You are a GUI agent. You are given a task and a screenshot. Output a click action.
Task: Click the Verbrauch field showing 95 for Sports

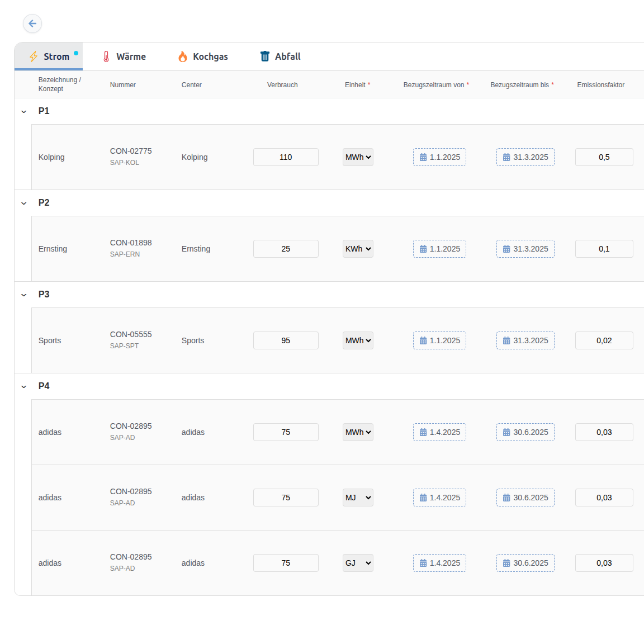pyautogui.click(x=286, y=340)
